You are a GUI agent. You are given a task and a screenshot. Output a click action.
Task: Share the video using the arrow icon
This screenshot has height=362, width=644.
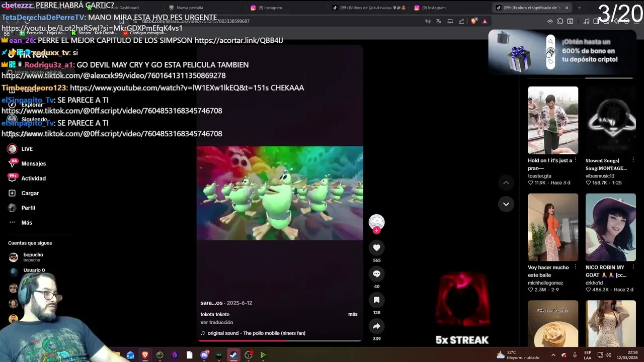pos(376,326)
